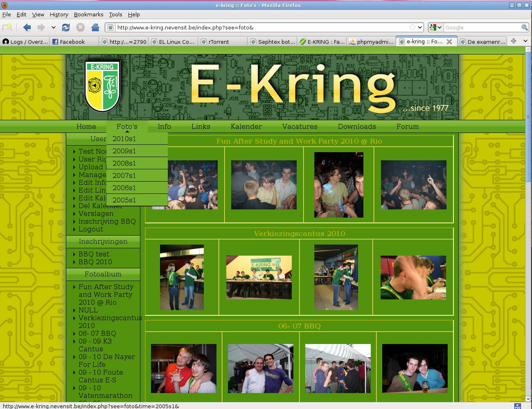The width and height of the screenshot is (532, 409).
Task: Close the e-kring Foto's tab
Action: tap(449, 42)
